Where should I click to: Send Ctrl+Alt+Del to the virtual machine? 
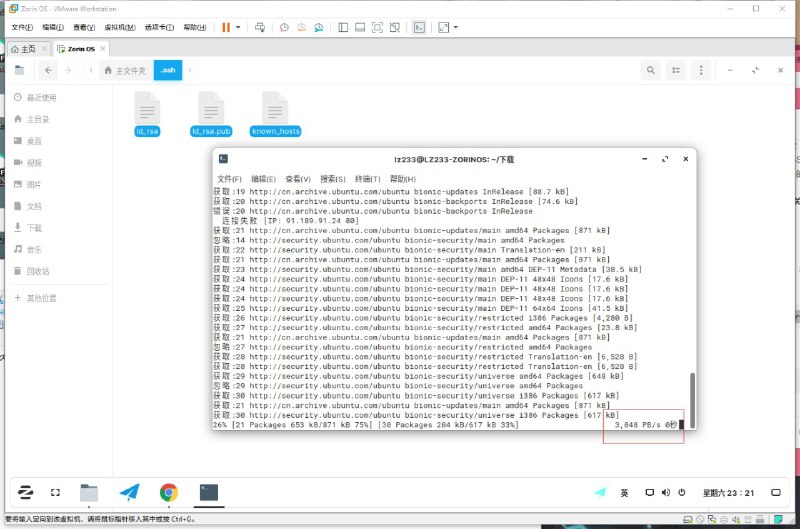(260, 28)
